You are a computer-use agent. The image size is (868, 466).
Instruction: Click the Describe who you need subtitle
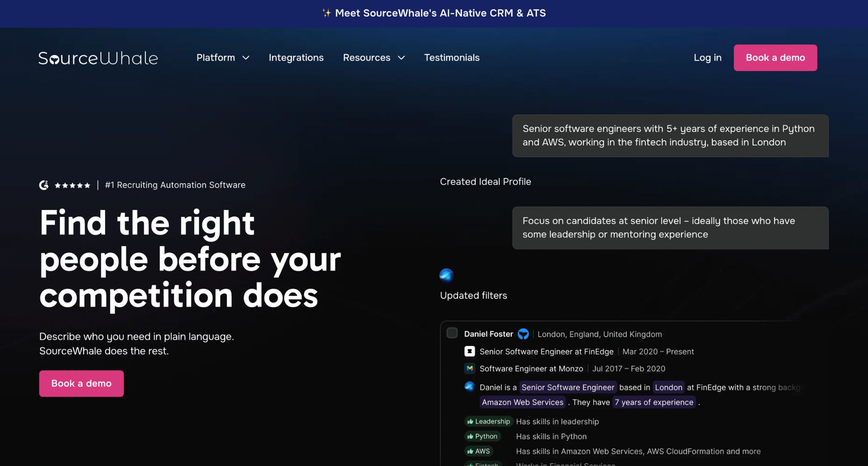(x=136, y=344)
